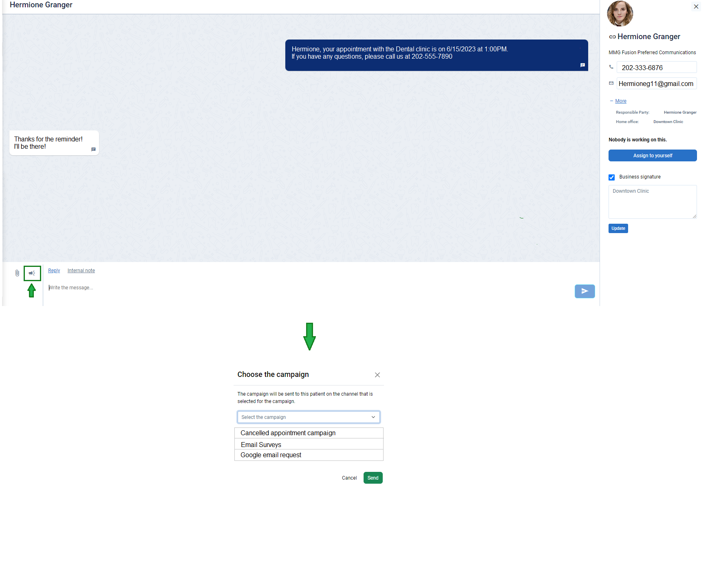This screenshot has height=588, width=719.
Task: Click the attachment paperclip icon
Action: click(17, 273)
